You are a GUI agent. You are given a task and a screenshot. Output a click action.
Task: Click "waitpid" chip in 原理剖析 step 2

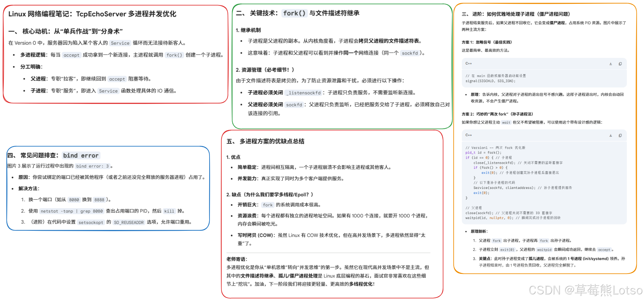pyautogui.click(x=544, y=250)
